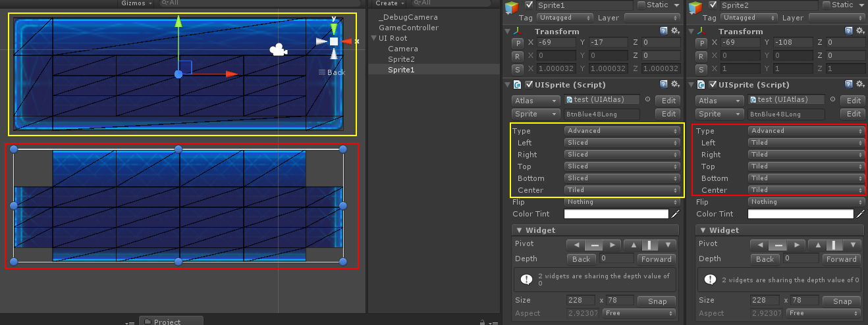Image resolution: width=868 pixels, height=325 pixels.
Task: Click the Snap button for Sprite1 size
Action: pyautogui.click(x=657, y=301)
